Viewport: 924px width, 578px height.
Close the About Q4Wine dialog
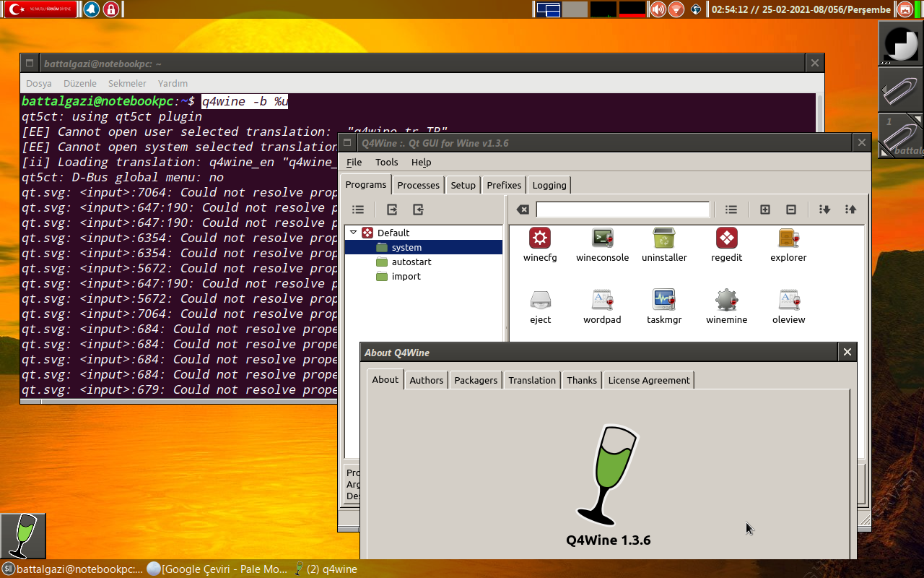point(847,352)
